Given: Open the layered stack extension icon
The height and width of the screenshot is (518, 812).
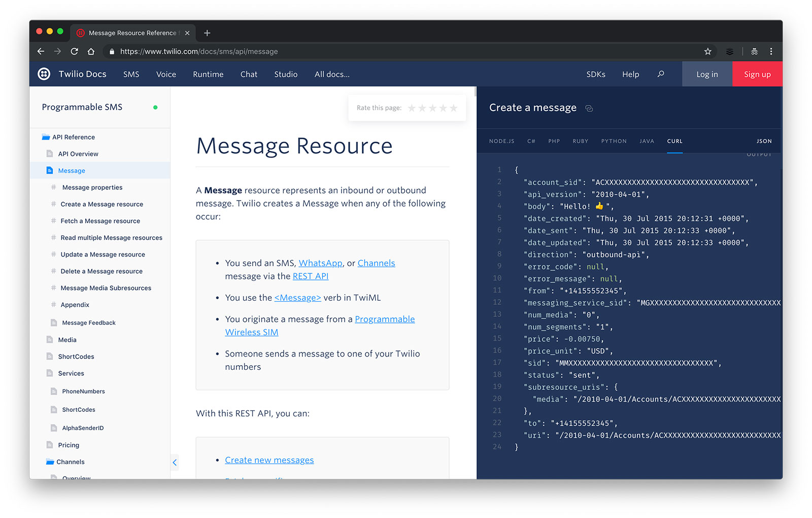Looking at the screenshot, I should click(x=729, y=51).
